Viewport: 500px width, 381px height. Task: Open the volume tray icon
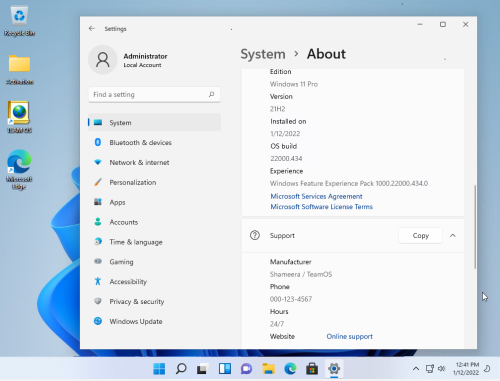441,369
